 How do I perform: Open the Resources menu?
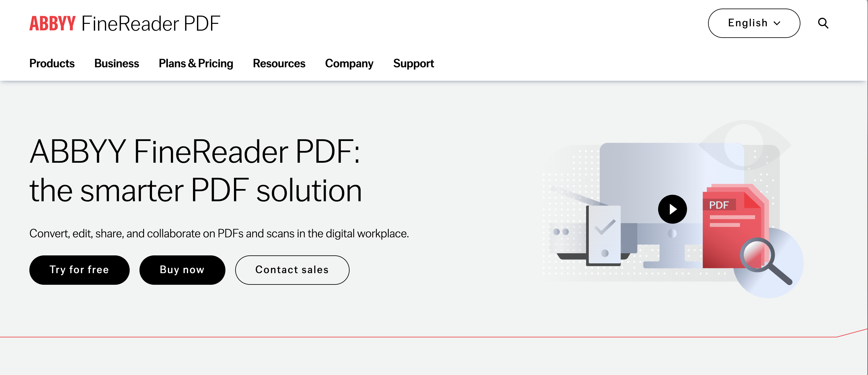click(279, 63)
